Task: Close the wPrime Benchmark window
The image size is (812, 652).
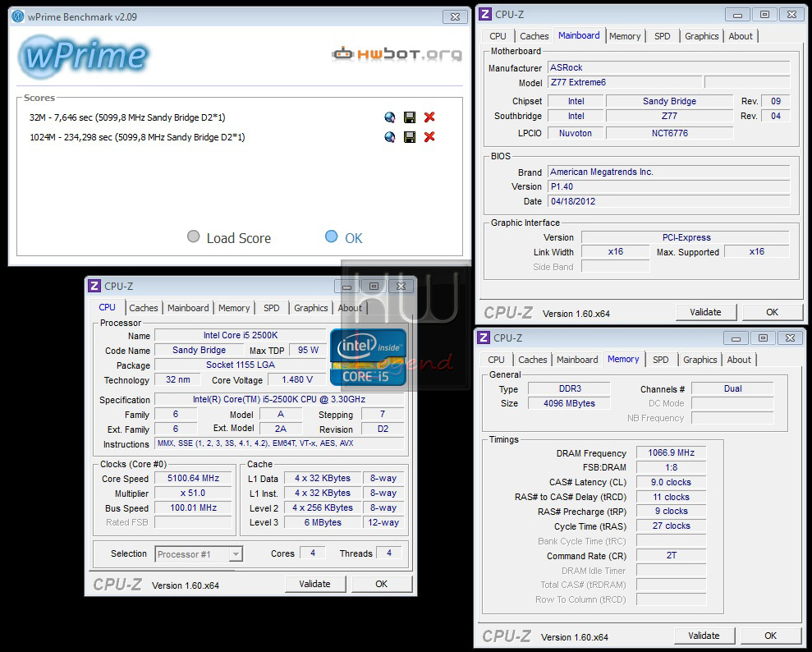Action: [455, 16]
